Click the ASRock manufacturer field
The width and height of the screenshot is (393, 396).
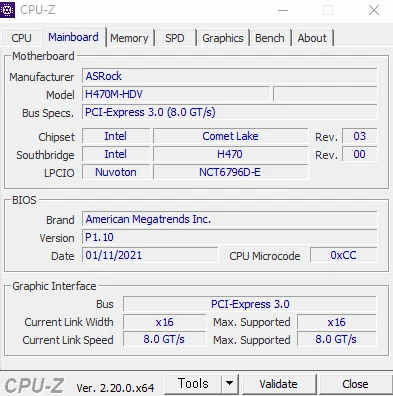[x=230, y=76]
